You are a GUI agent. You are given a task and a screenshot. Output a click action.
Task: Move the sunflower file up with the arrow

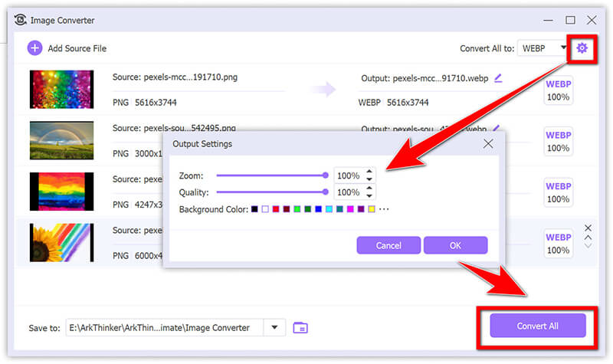588,237
